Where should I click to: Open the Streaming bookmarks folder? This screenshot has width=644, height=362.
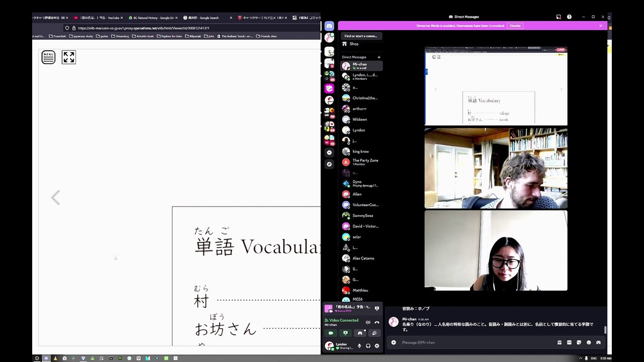[x=120, y=36]
